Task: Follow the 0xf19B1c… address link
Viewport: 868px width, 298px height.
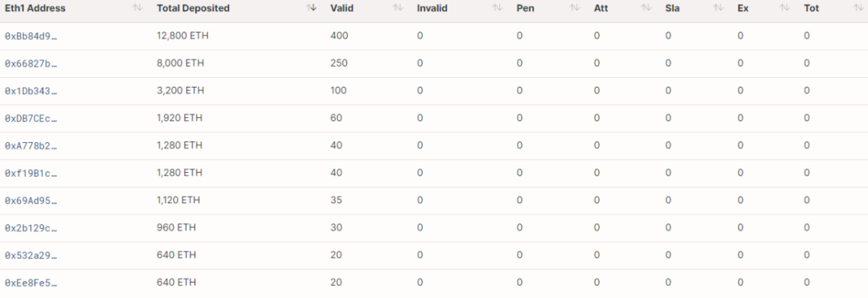Action: [x=31, y=173]
